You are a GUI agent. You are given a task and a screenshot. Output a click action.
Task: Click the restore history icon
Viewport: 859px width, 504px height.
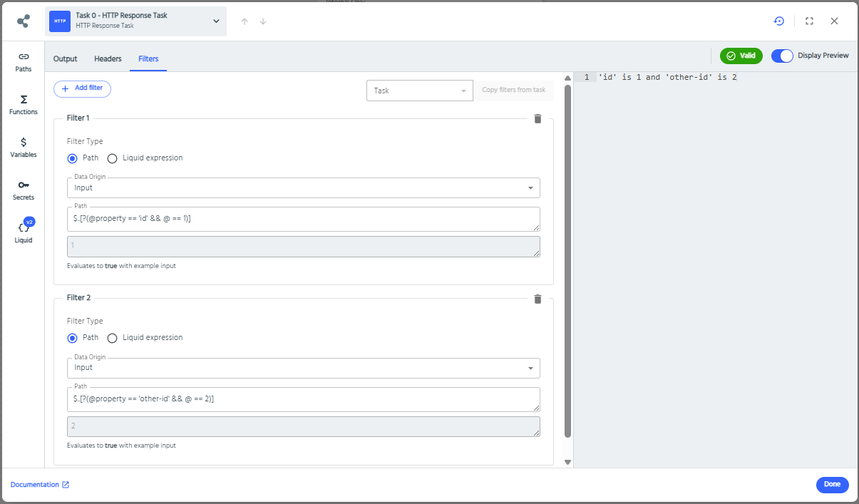tap(779, 21)
